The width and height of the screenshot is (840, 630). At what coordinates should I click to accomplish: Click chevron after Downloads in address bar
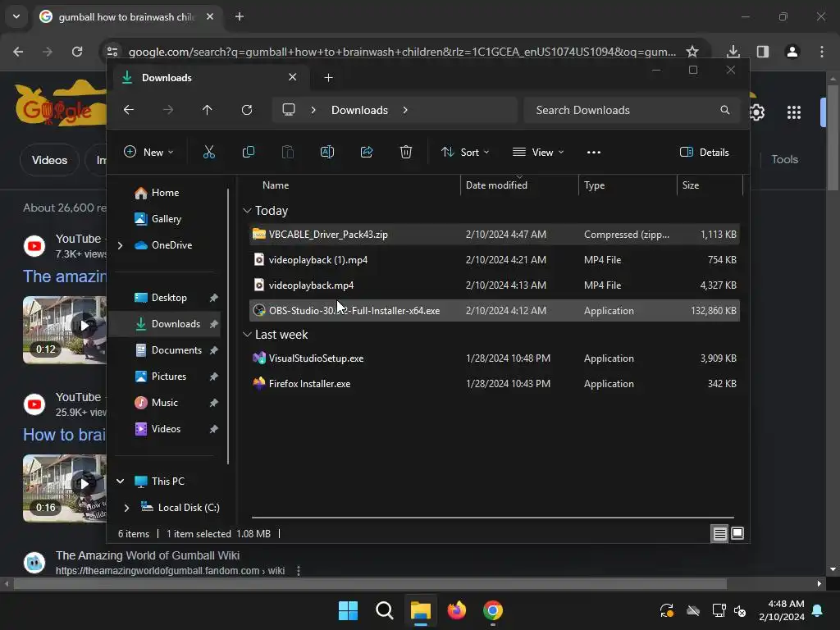coord(405,110)
